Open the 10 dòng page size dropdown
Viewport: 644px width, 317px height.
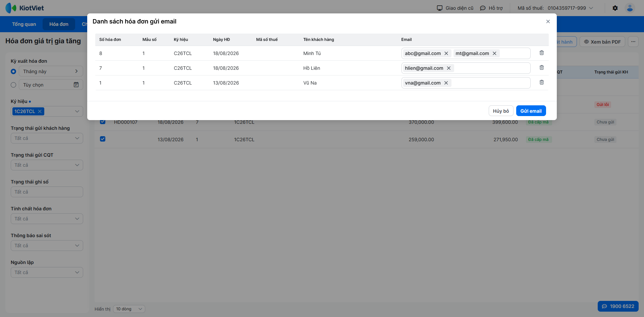[129, 309]
